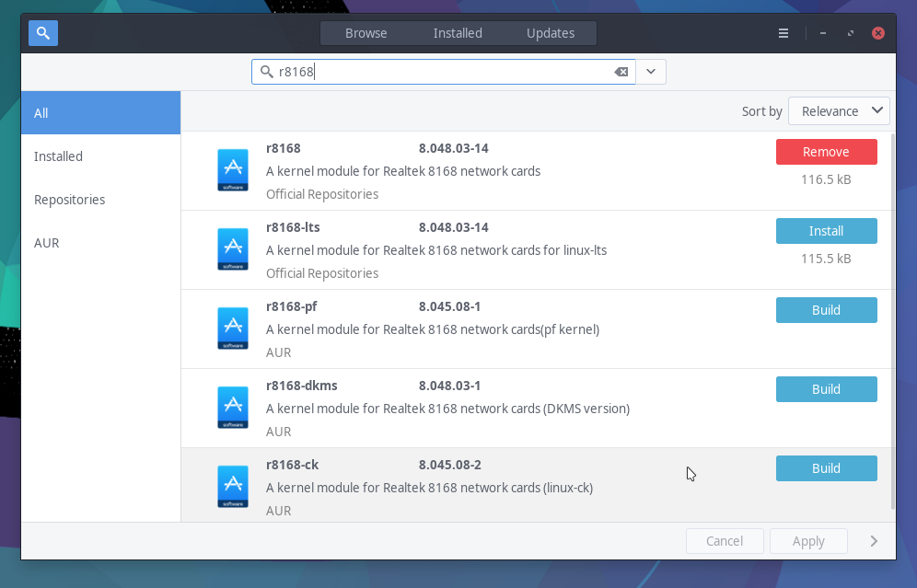Select AUR in the sidebar
917x588 pixels.
pos(47,243)
